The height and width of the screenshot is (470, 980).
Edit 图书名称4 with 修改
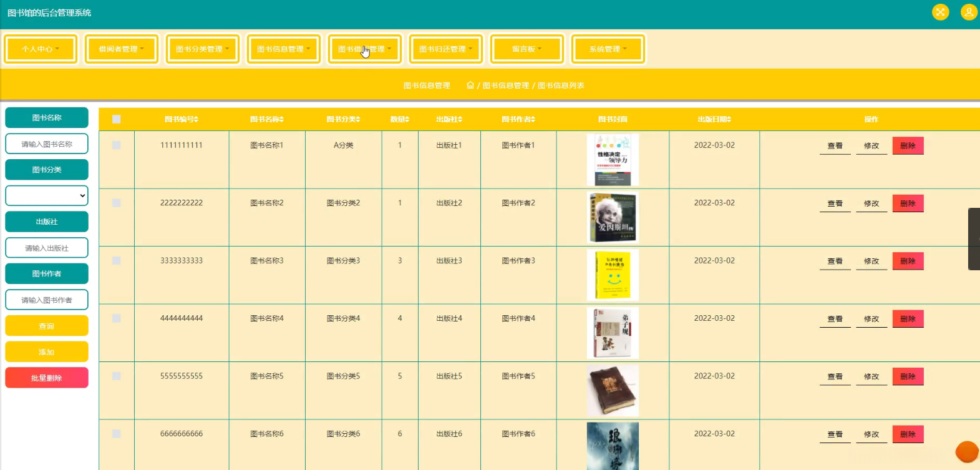pyautogui.click(x=871, y=319)
